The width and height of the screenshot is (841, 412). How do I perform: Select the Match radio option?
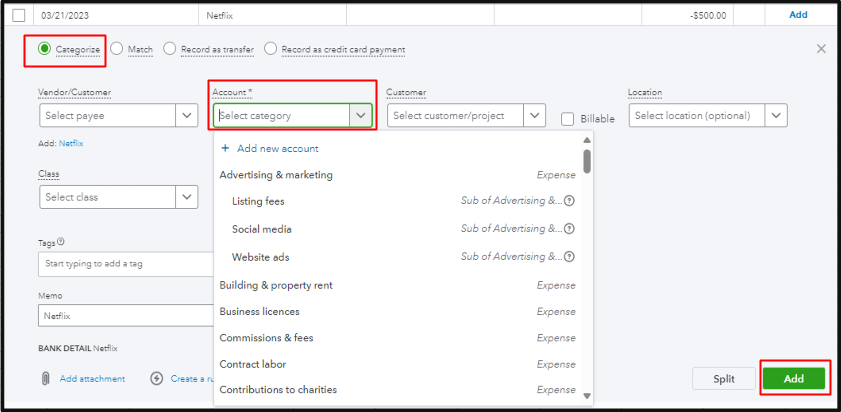[117, 49]
